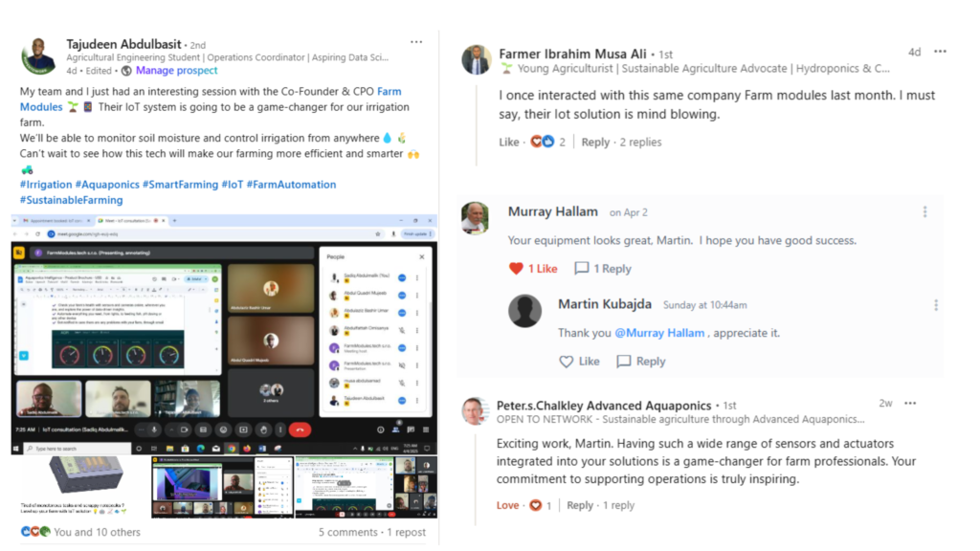Open Martin Kubajda's placeholder avatar
This screenshot has width=980, height=551.
(x=525, y=311)
